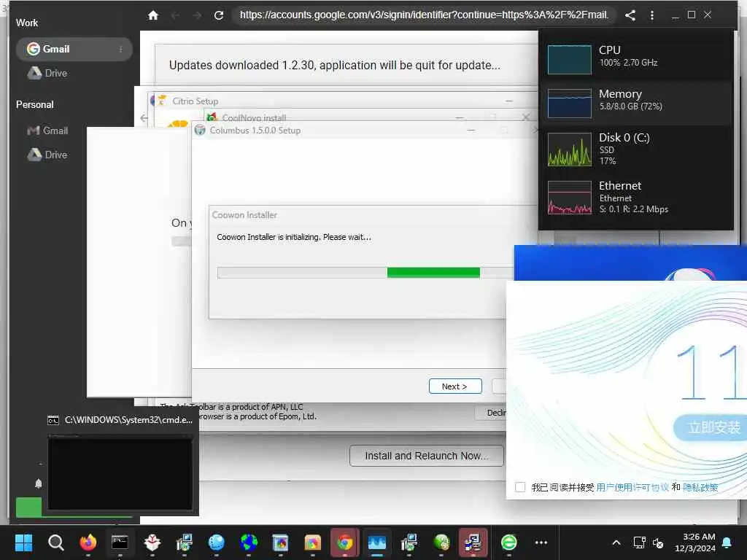Click the Personal section header
747x560 pixels.
coord(35,104)
